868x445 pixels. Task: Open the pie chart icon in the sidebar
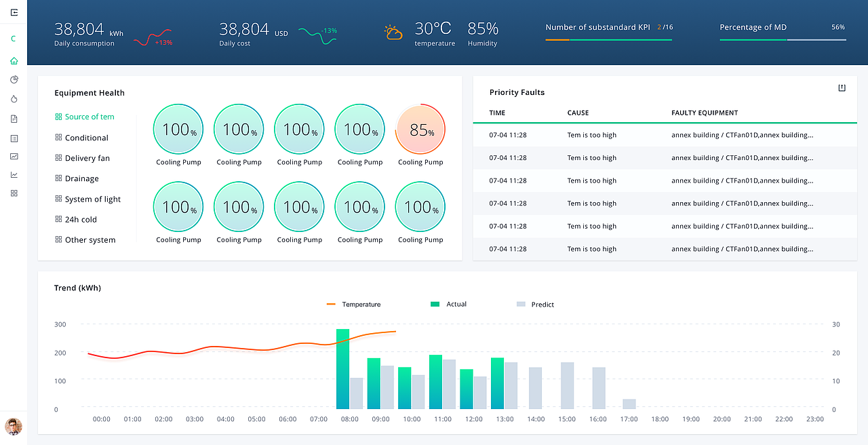pos(14,79)
